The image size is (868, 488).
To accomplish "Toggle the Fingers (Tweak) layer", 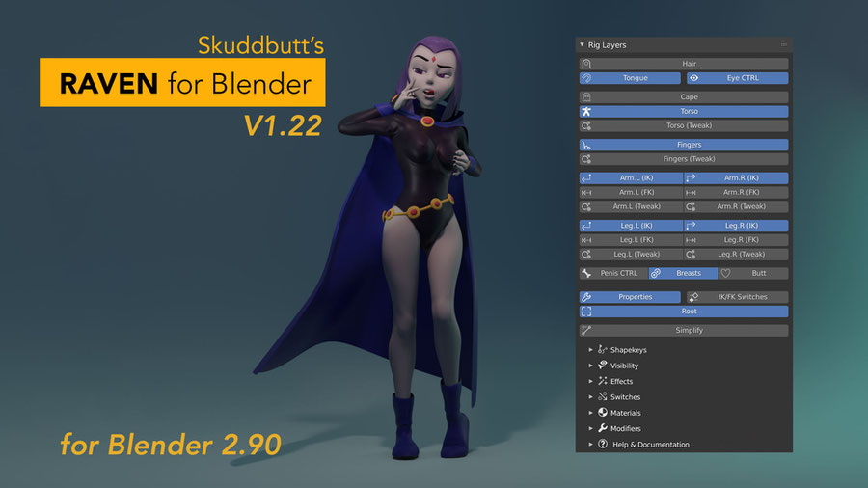I will (x=684, y=159).
